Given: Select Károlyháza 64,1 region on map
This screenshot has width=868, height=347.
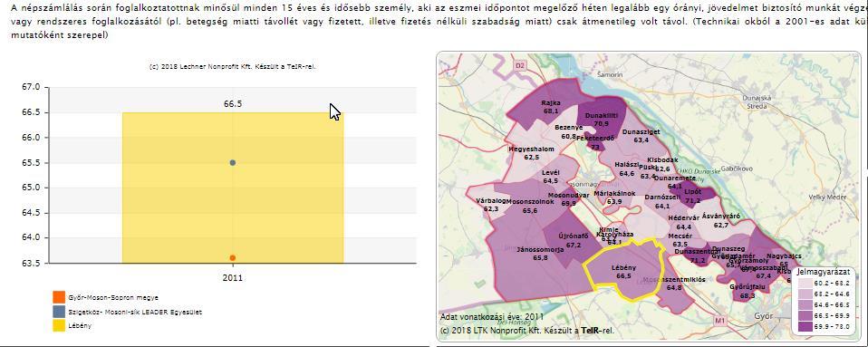Looking at the screenshot, I should point(614,238).
